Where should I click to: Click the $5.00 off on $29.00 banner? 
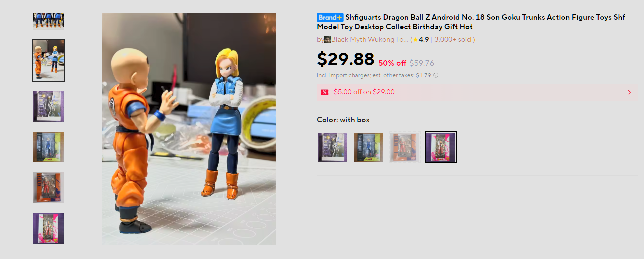pos(477,92)
